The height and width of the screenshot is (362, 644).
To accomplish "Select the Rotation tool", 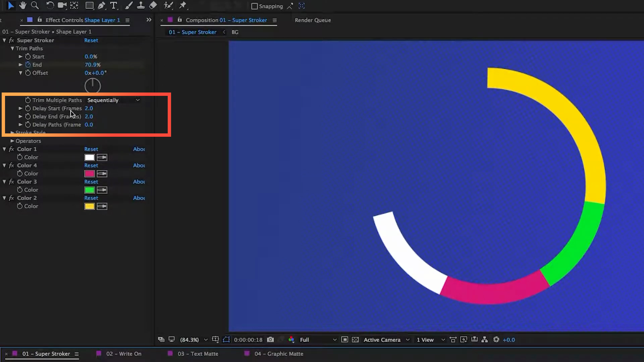I will pyautogui.click(x=50, y=5).
